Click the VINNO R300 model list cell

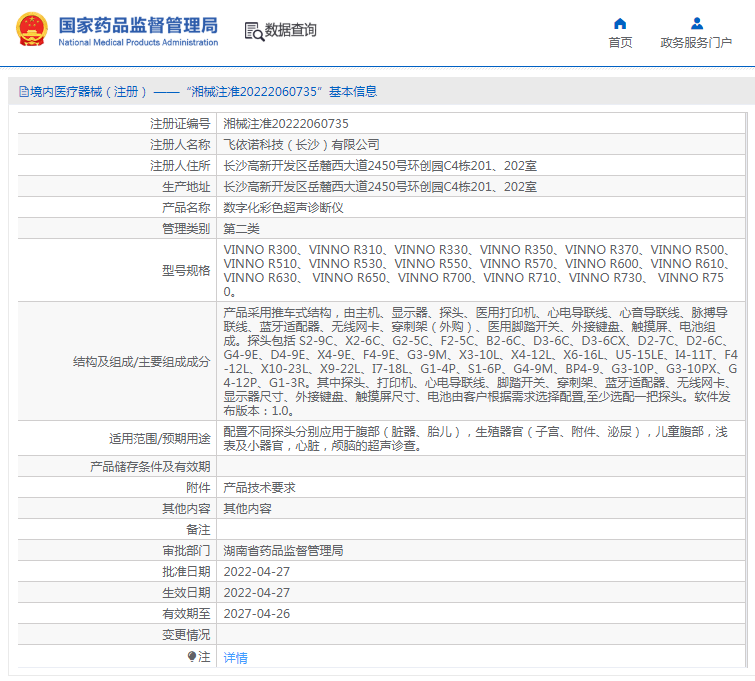click(x=481, y=270)
